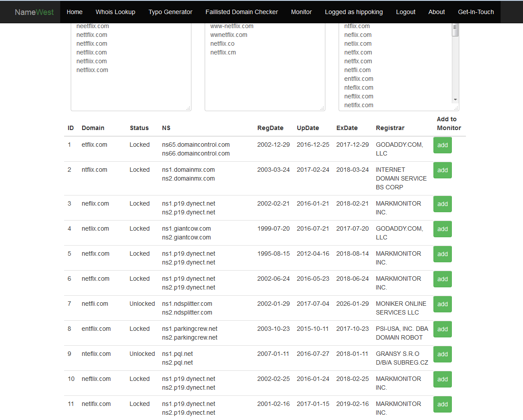Select netflixx.com in first textarea
523x420 pixels.
(x=92, y=70)
